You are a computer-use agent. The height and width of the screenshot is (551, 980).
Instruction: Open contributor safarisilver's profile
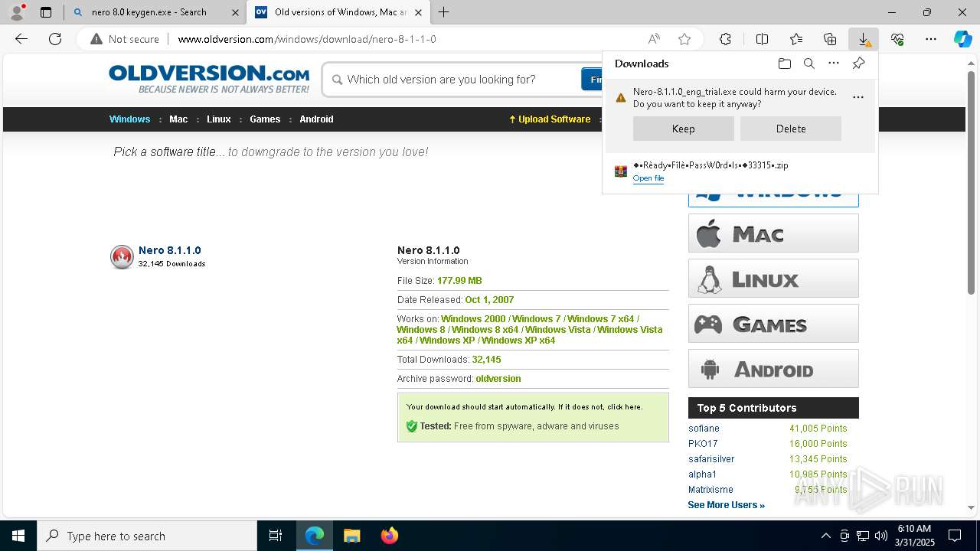pyautogui.click(x=711, y=459)
